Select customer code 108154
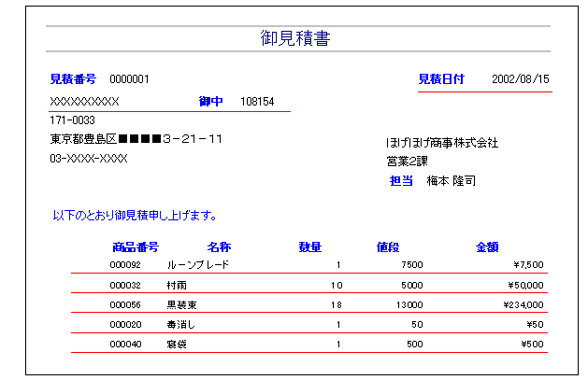This screenshot has height=380, width=588. tap(257, 102)
